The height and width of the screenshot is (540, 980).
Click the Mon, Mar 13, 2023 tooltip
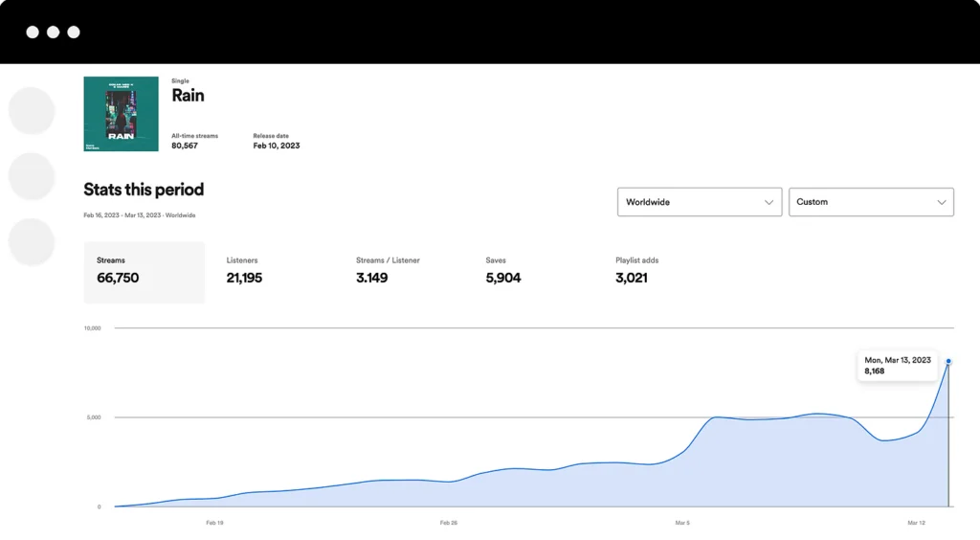pyautogui.click(x=897, y=365)
